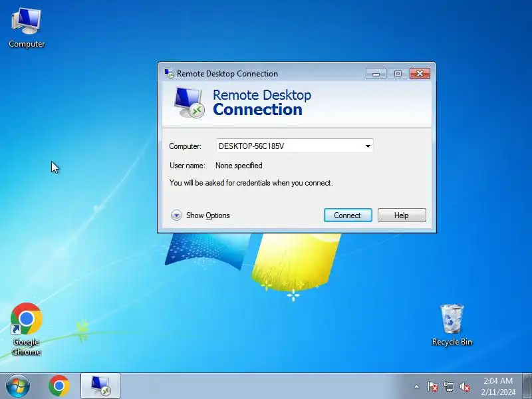
Task: Click the Remote Desktop banner monitor icon
Action: 189,102
